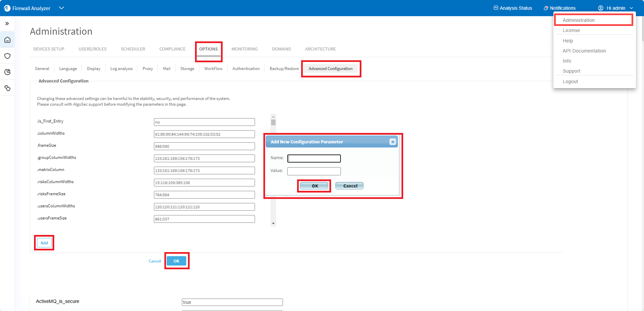Viewport: 644px width, 311px height.
Task: Click the Cancel link beside blue OK
Action: (x=155, y=261)
